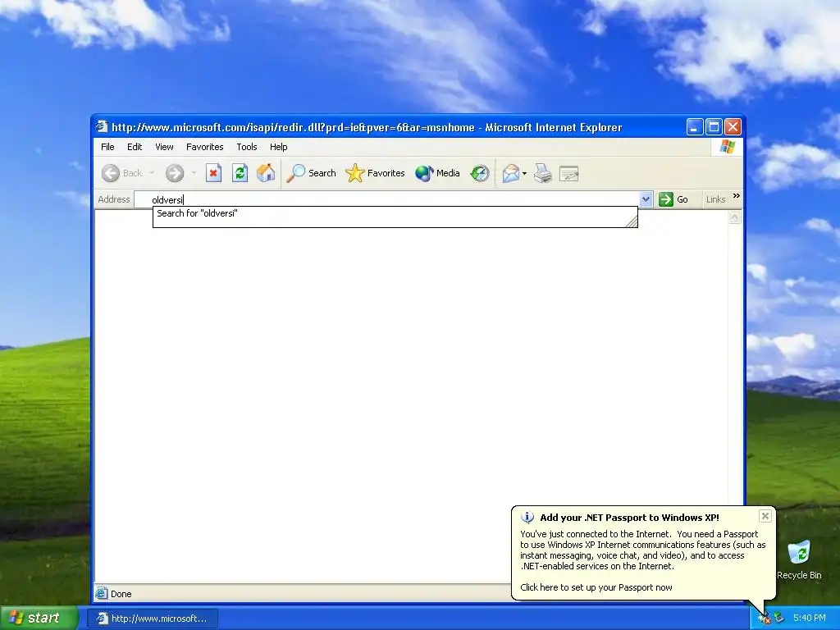Click the Links toolbar label

tap(715, 199)
